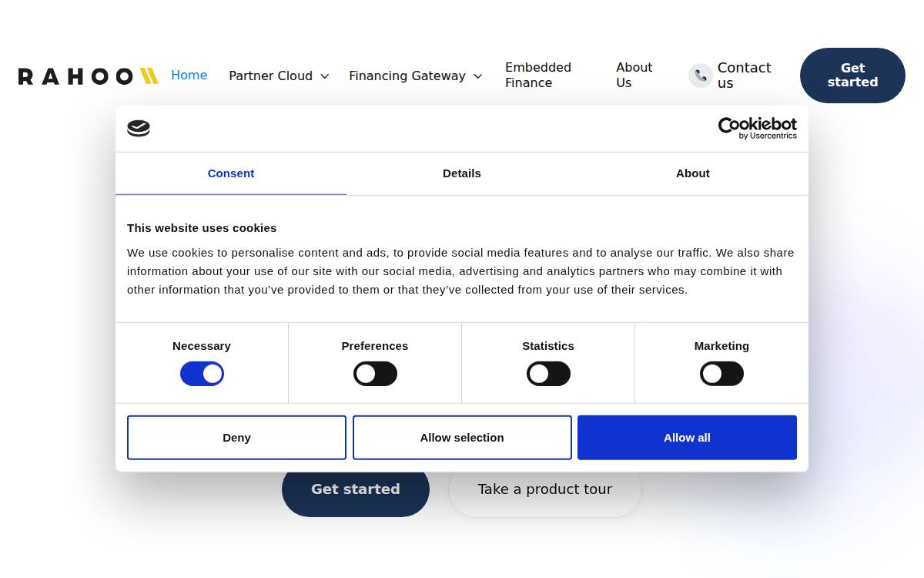The width and height of the screenshot is (924, 578).
Task: Click the 'This website uses cookies' heading
Action: point(202,228)
